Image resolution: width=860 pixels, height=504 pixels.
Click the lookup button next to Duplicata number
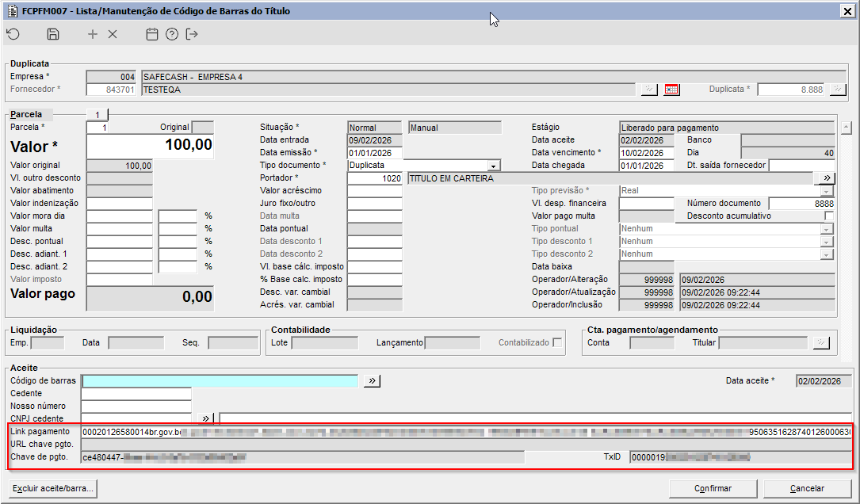tap(838, 90)
